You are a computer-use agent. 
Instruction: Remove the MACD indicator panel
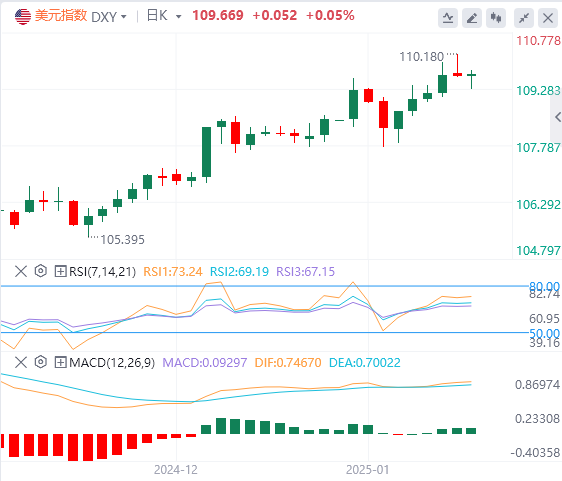coord(21,362)
